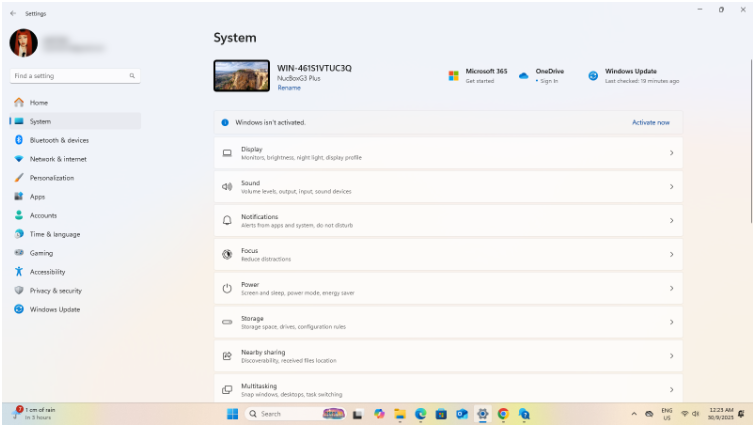
Task: Launch Google Chrome from the taskbar
Action: click(503, 414)
